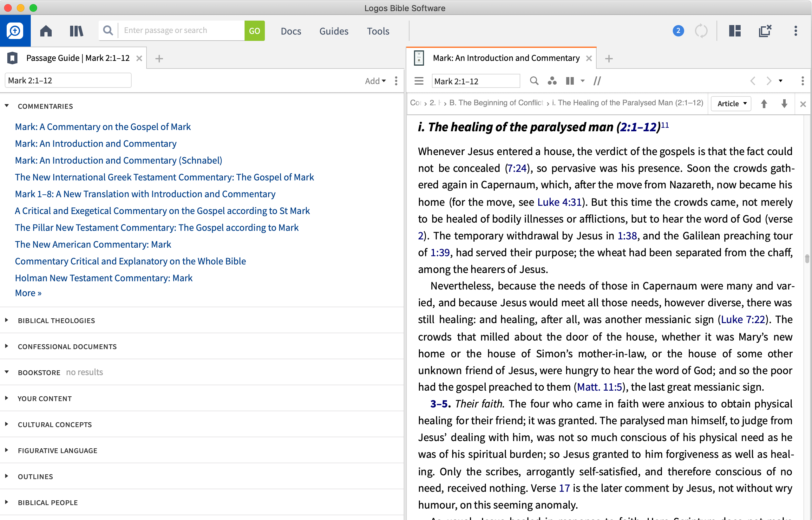Expand the Your Content section
The height and width of the screenshot is (520, 812).
coord(7,398)
